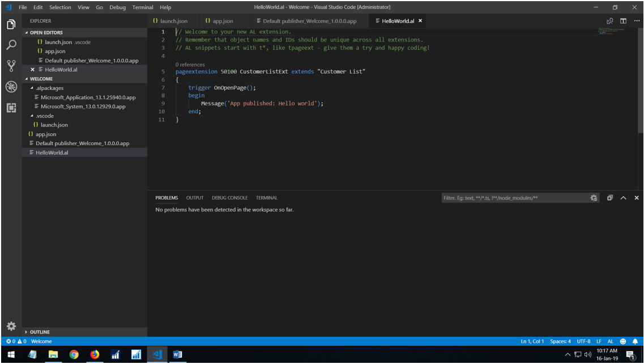Switch to the Debug Console tab
Viewport: 644px width, 364px height.
click(x=229, y=198)
